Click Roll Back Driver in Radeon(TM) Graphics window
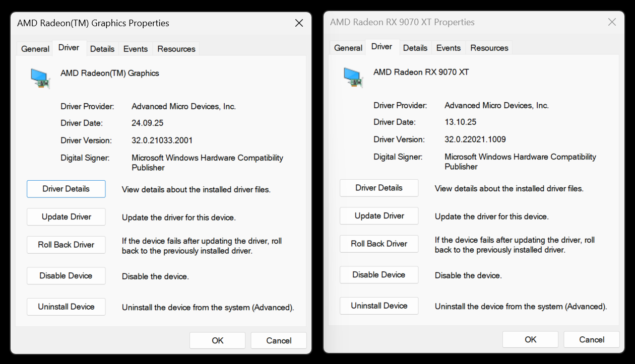Image resolution: width=635 pixels, height=364 pixels. [66, 245]
